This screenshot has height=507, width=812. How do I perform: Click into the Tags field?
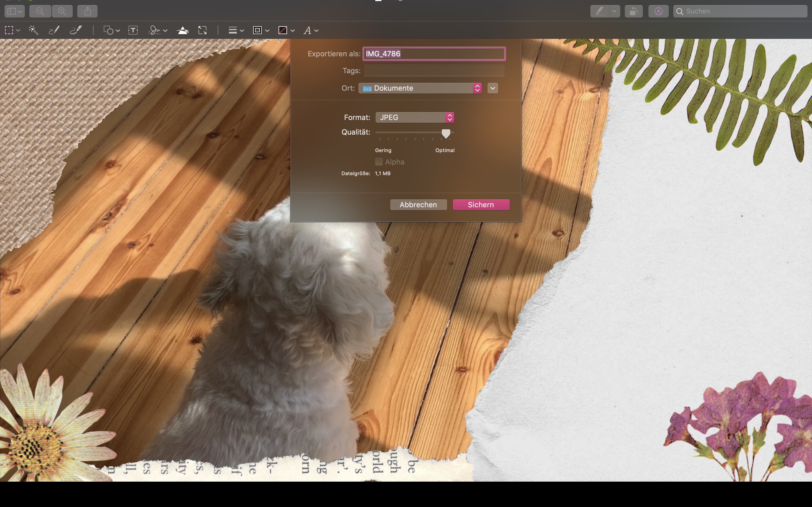click(434, 71)
